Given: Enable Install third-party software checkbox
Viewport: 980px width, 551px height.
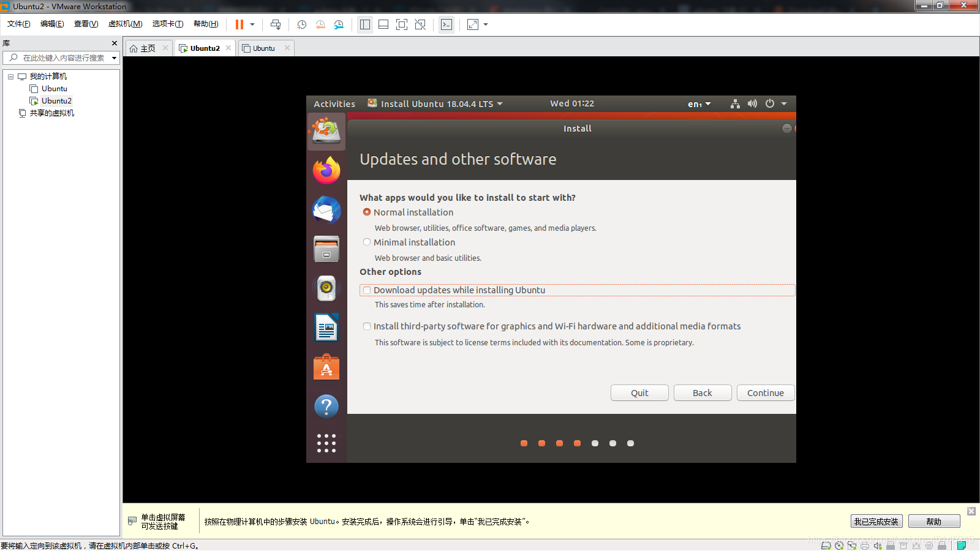Looking at the screenshot, I should [367, 326].
